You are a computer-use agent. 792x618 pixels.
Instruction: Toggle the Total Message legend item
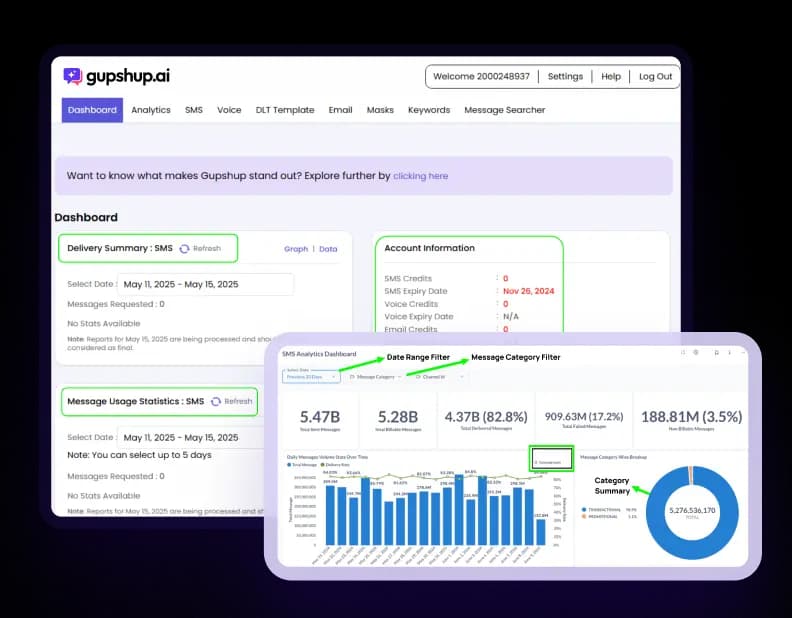click(x=302, y=465)
